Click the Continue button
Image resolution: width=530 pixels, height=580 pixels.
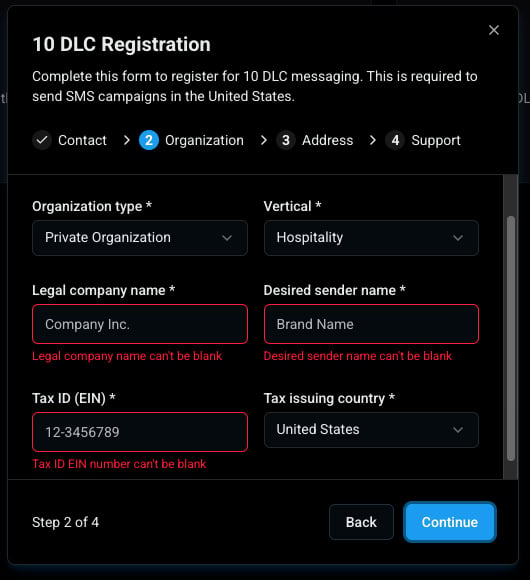point(450,522)
